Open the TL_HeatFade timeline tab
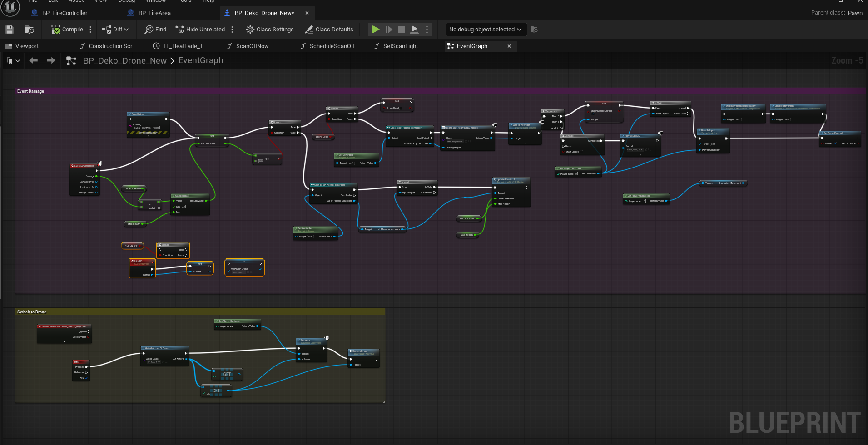The image size is (868, 445). 180,46
